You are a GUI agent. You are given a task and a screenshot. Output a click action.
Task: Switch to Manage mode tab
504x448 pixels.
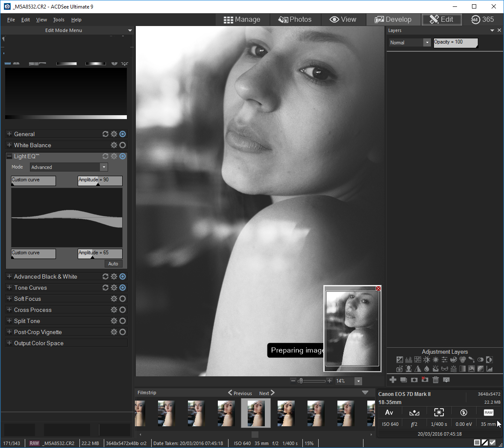[242, 20]
